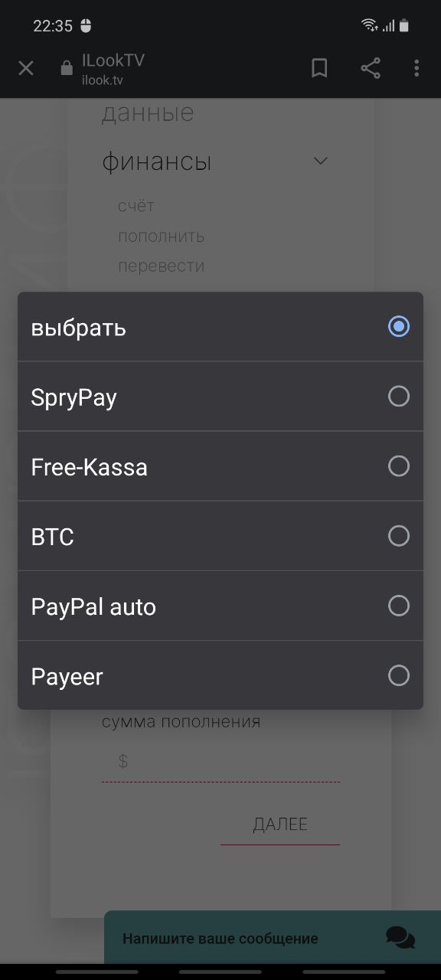441x980 pixels.
Task: Click the ДАЛЕЕ button
Action: [280, 825]
